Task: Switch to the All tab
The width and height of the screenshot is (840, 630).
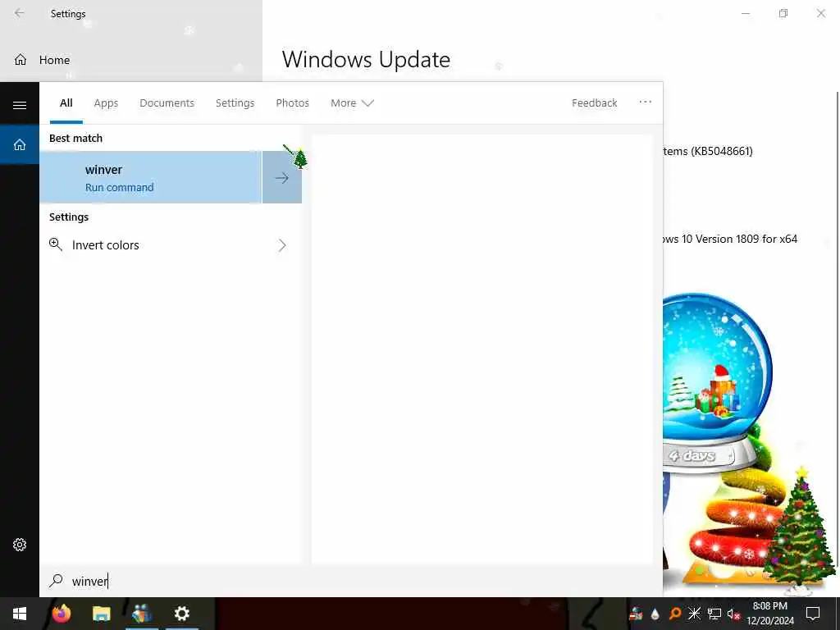Action: click(x=66, y=103)
